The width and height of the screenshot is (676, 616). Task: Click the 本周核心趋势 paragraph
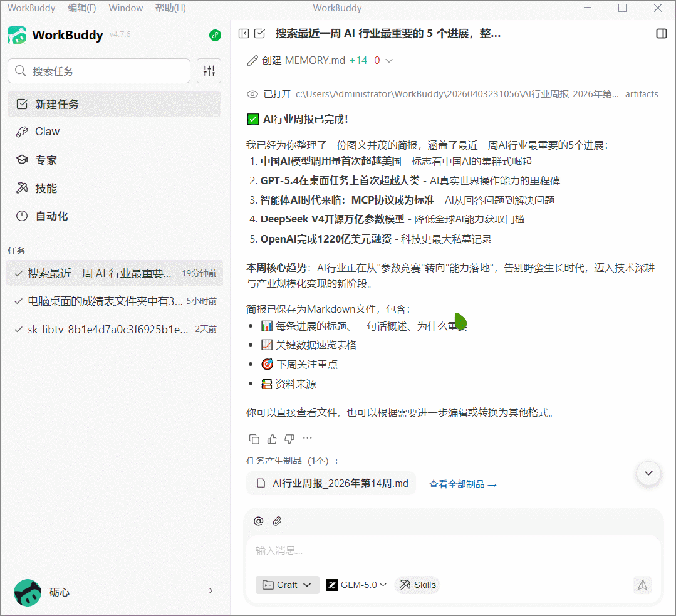(450, 276)
